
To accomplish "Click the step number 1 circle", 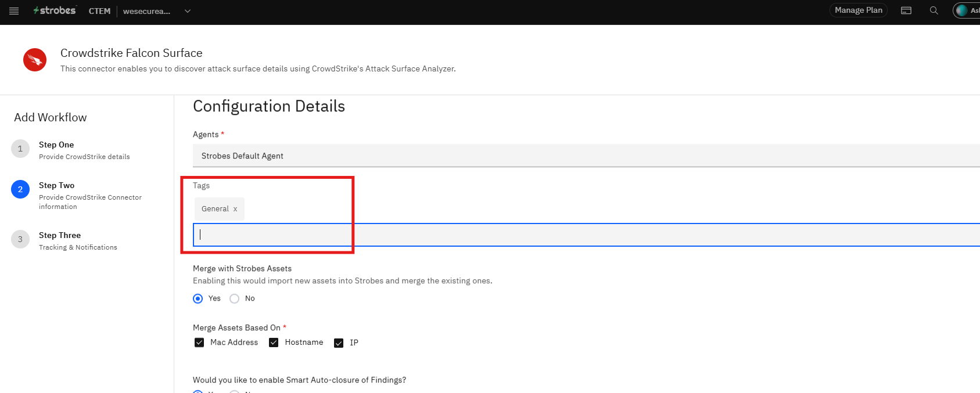I will (20, 149).
